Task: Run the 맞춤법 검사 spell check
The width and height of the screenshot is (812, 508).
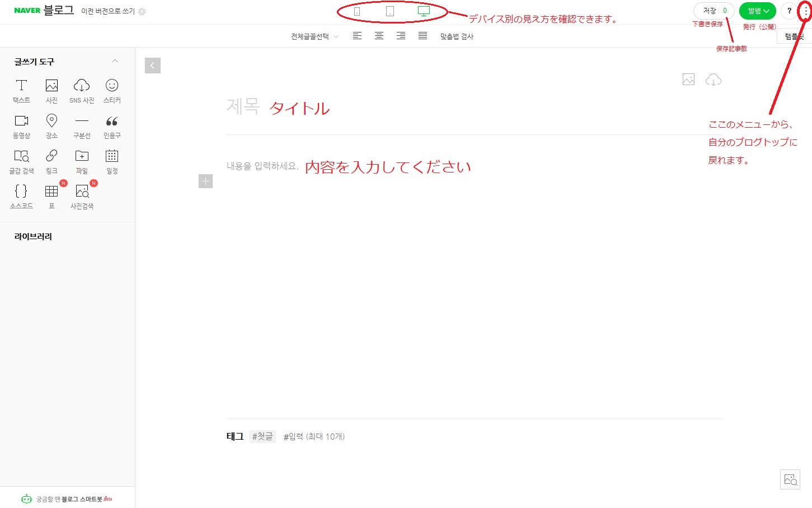Action: click(457, 36)
